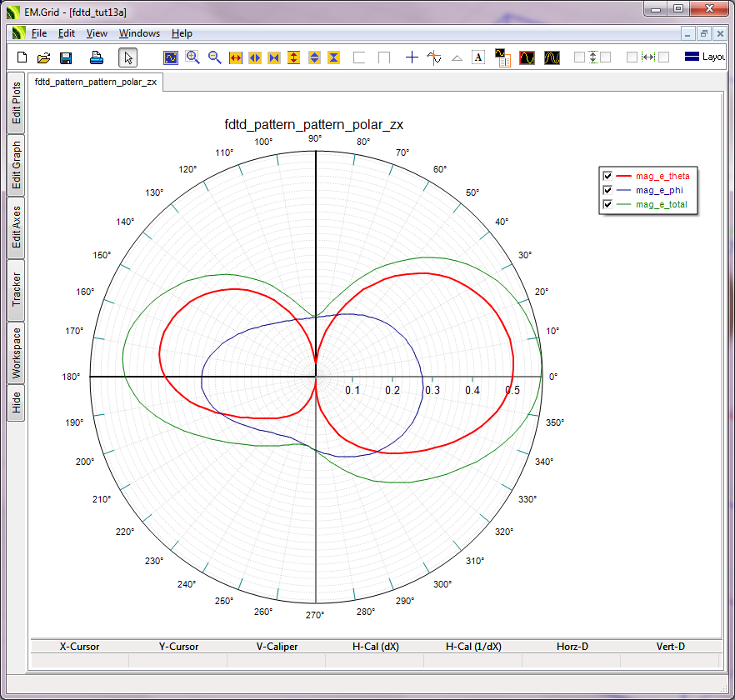This screenshot has height=700, width=735.
Task: Disable the mag_e_total curve checkbox
Action: pyautogui.click(x=607, y=204)
